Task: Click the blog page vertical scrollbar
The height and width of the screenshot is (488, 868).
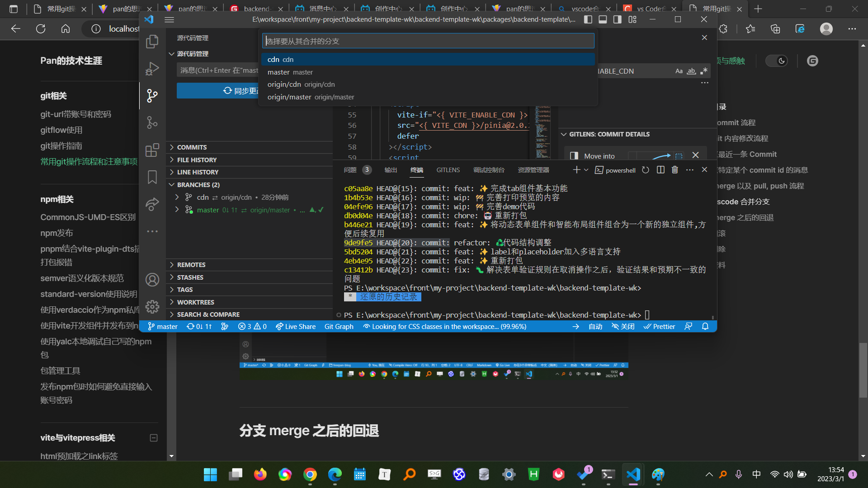Action: pos(863,370)
